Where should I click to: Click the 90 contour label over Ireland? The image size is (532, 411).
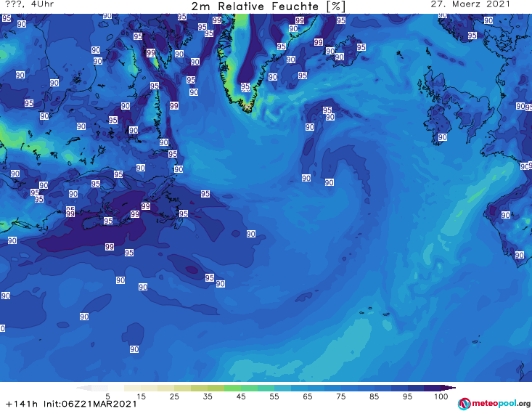(443, 137)
